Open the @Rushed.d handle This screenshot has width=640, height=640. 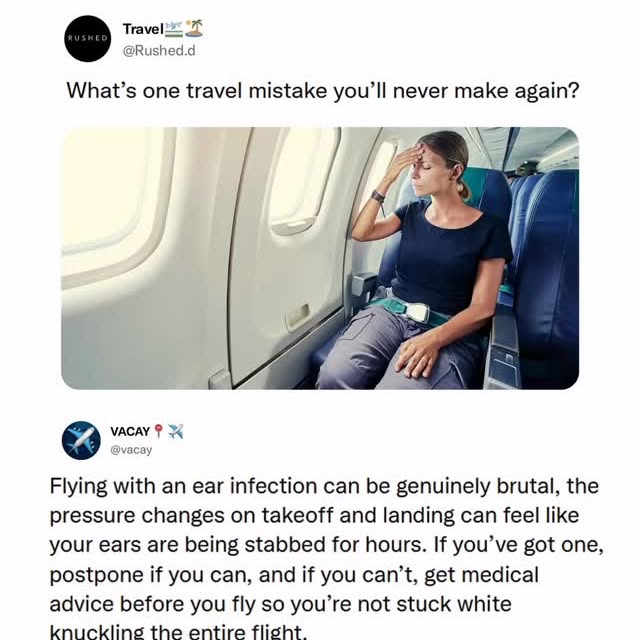159,51
